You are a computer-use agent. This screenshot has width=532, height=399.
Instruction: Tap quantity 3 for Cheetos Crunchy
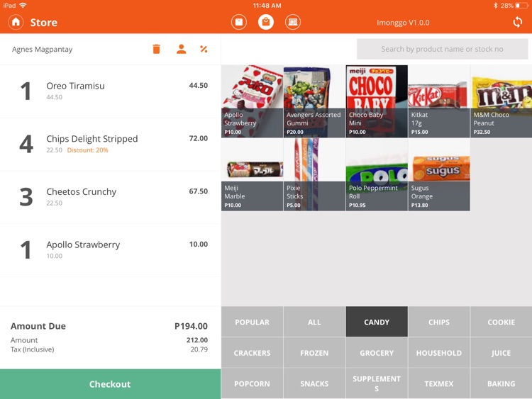pos(26,197)
